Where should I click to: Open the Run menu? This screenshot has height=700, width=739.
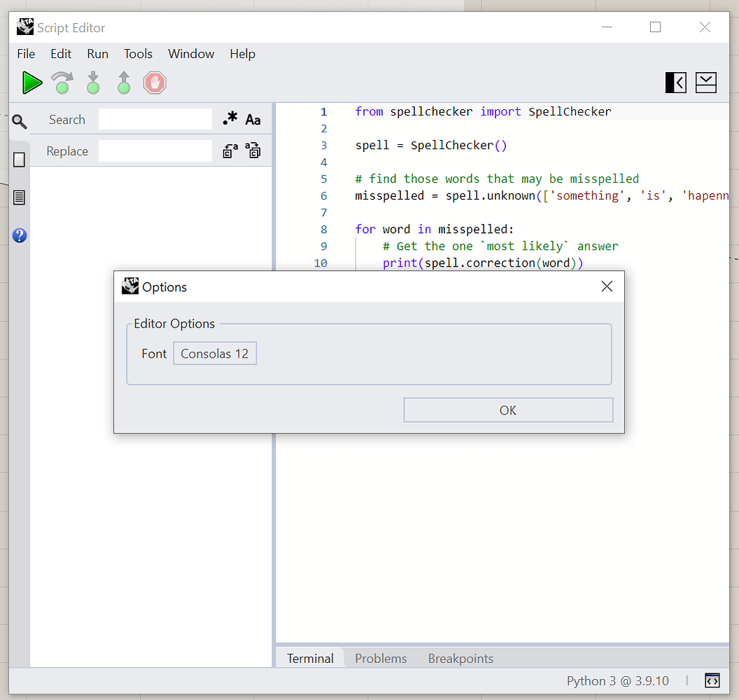[x=97, y=54]
